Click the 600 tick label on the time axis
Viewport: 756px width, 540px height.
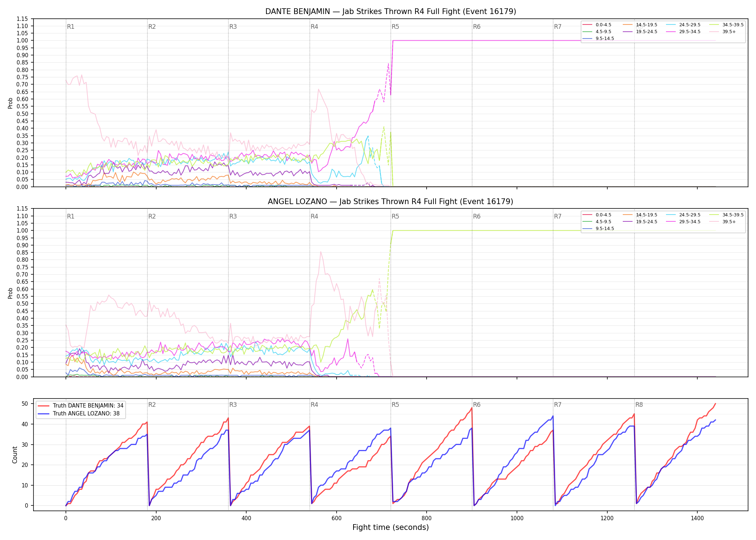(x=336, y=518)
